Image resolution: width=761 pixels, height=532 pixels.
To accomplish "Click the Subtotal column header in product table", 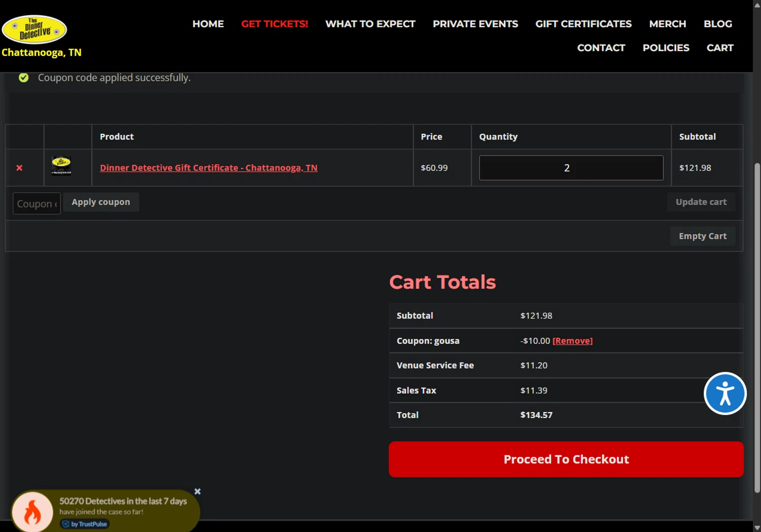I will pyautogui.click(x=698, y=136).
